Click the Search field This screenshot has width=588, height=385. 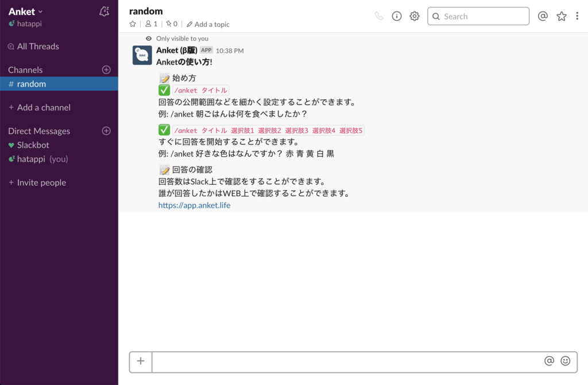click(478, 16)
